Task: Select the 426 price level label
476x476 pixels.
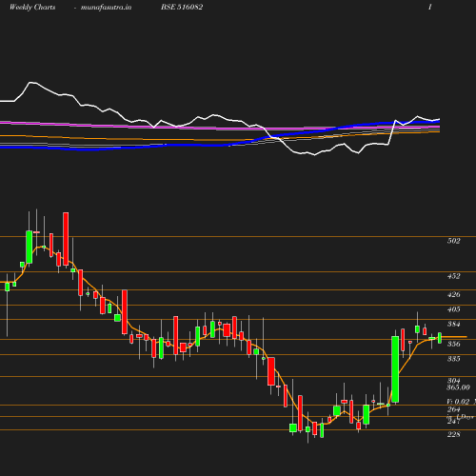Action: pos(453,294)
